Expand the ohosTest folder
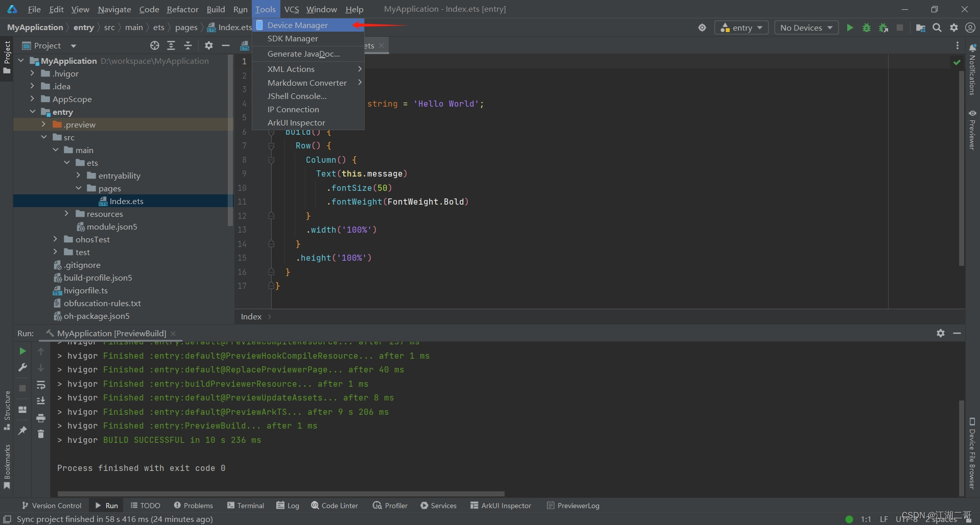The image size is (980, 525). tap(55, 239)
